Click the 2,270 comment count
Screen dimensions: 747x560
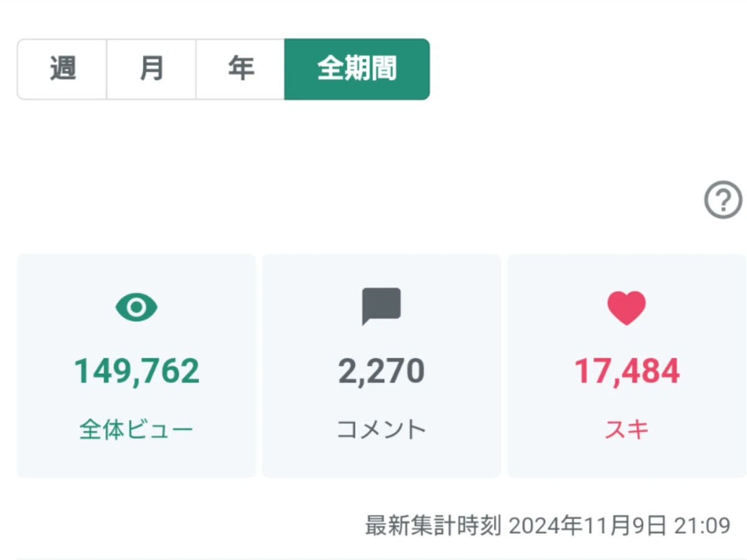382,371
